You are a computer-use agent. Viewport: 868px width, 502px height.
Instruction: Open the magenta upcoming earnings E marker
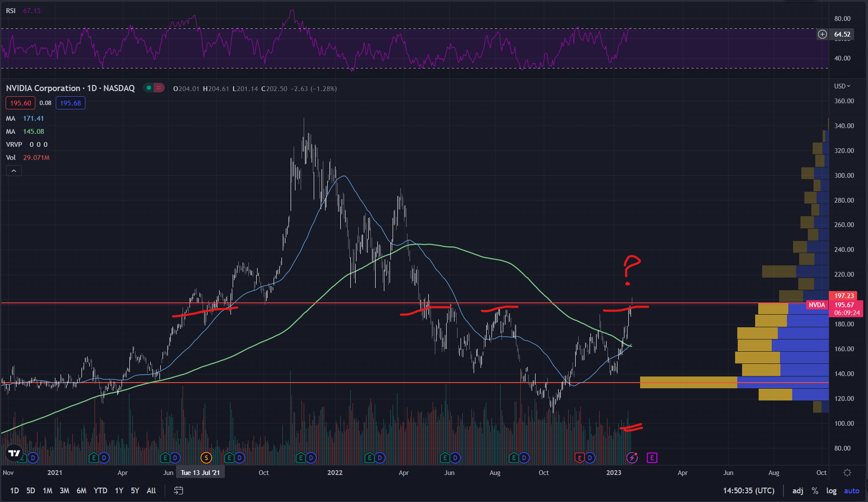coord(652,458)
